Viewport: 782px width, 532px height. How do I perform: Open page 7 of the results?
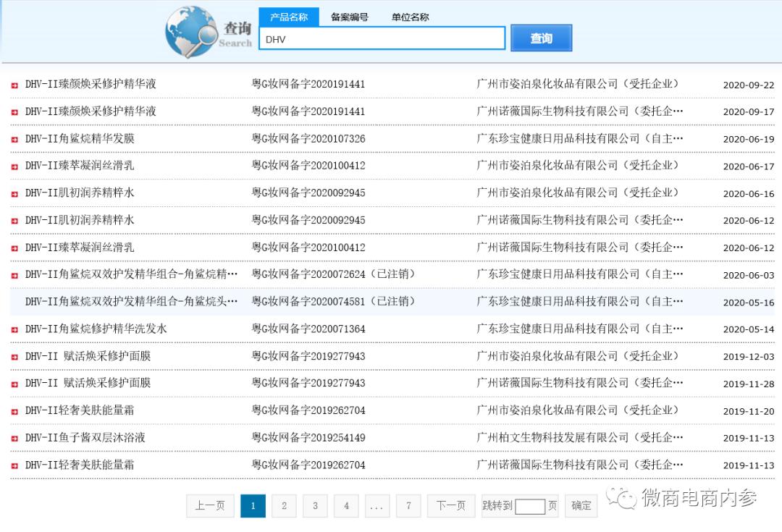click(x=408, y=506)
